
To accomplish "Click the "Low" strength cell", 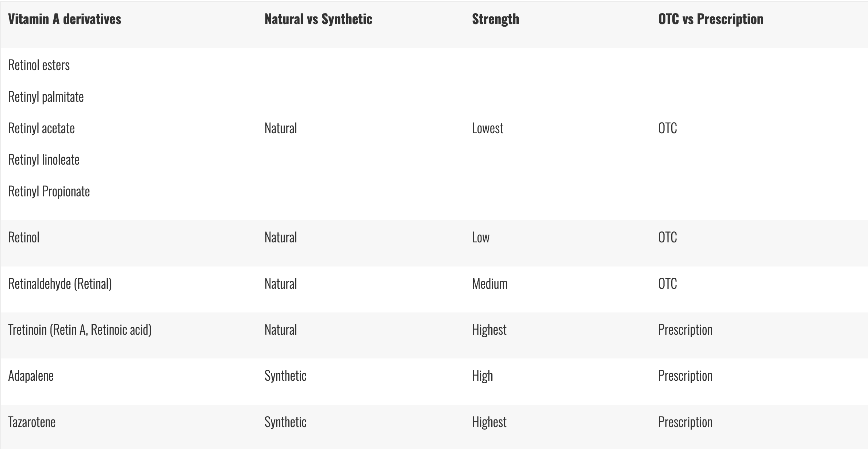I will coord(480,238).
